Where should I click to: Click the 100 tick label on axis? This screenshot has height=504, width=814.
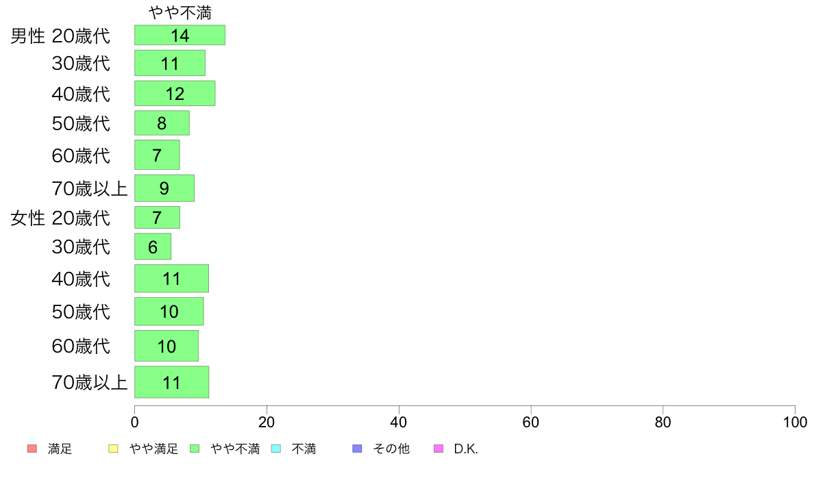click(x=795, y=423)
